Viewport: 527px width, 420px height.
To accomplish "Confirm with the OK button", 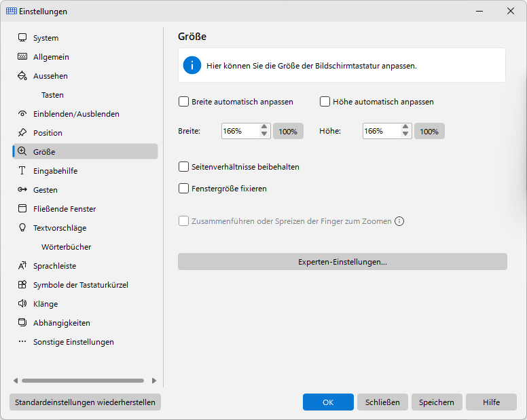I will pyautogui.click(x=328, y=402).
